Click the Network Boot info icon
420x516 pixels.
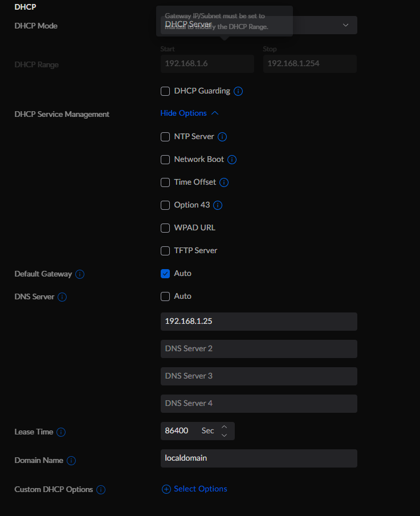pos(232,160)
